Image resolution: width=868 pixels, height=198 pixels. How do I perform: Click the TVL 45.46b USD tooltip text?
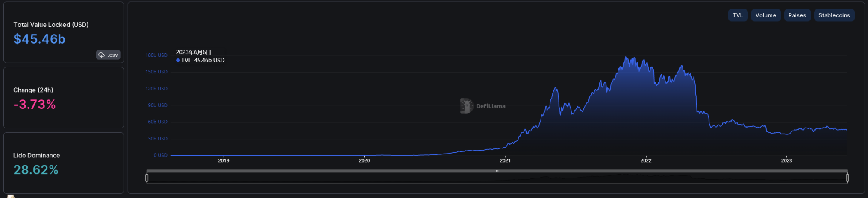[x=203, y=61]
